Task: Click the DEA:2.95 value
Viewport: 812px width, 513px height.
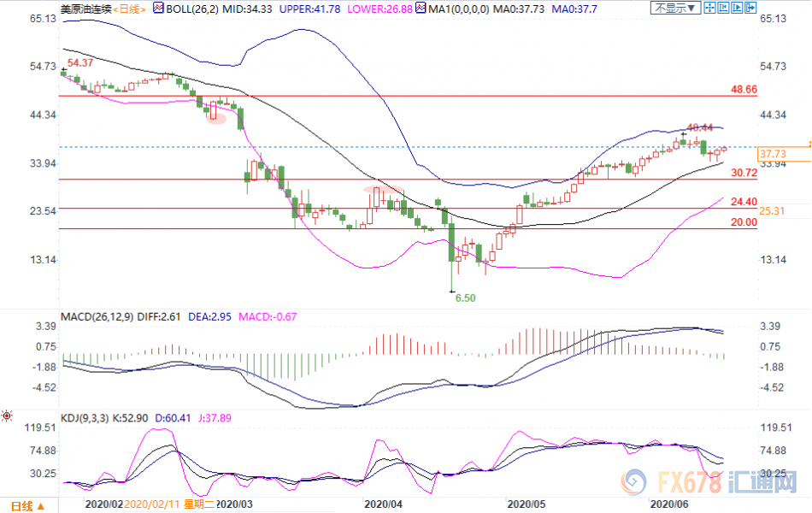Action: coord(209,316)
